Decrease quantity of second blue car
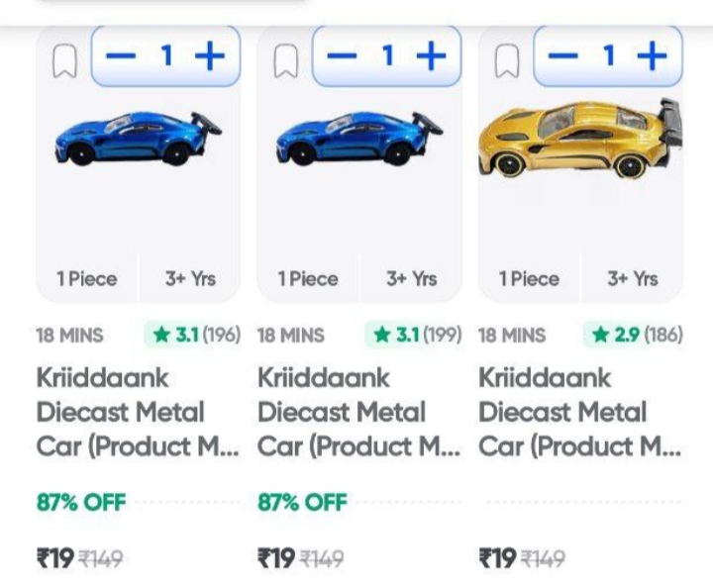The image size is (713, 588). click(x=342, y=55)
